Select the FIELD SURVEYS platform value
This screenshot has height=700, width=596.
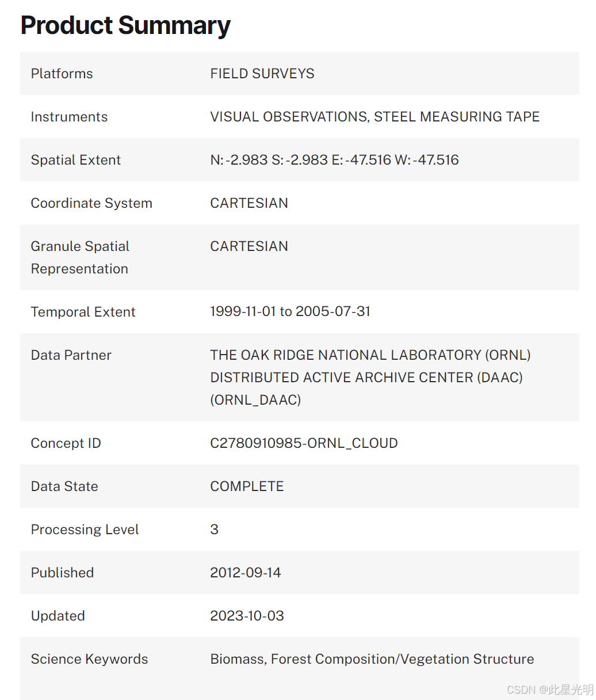point(262,74)
